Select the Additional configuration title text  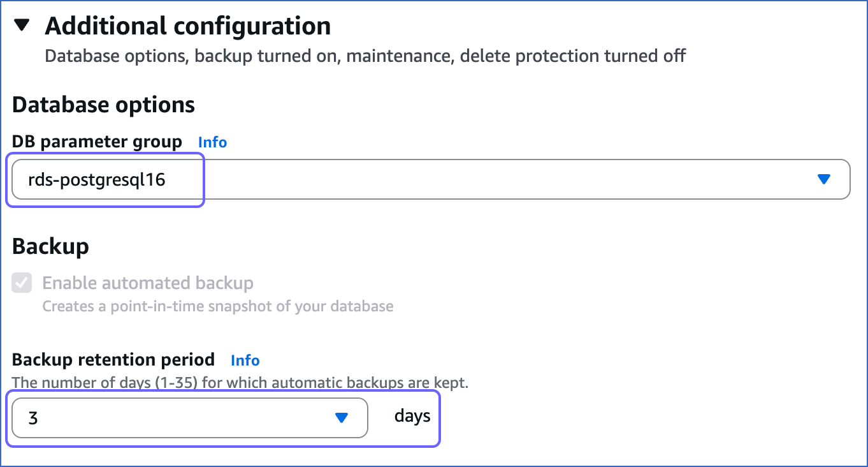coord(187,26)
